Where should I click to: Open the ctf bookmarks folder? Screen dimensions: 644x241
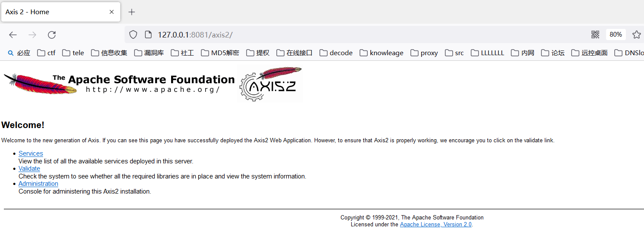tap(47, 53)
